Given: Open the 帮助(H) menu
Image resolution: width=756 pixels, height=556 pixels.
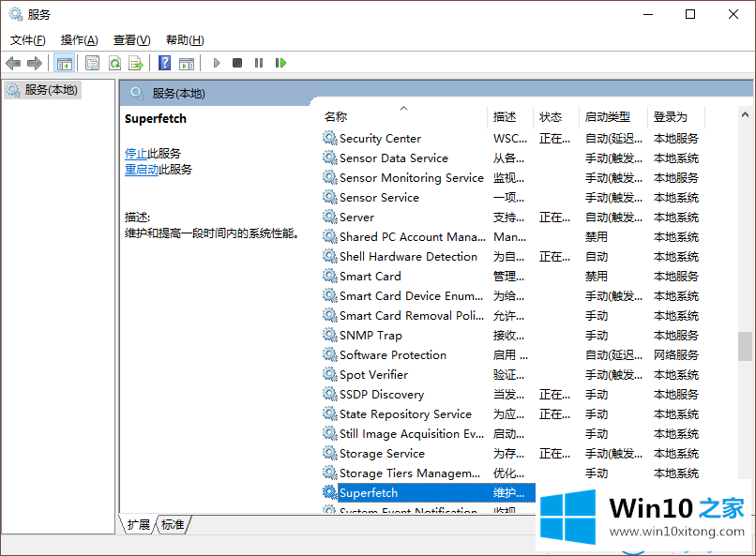Looking at the screenshot, I should (185, 40).
